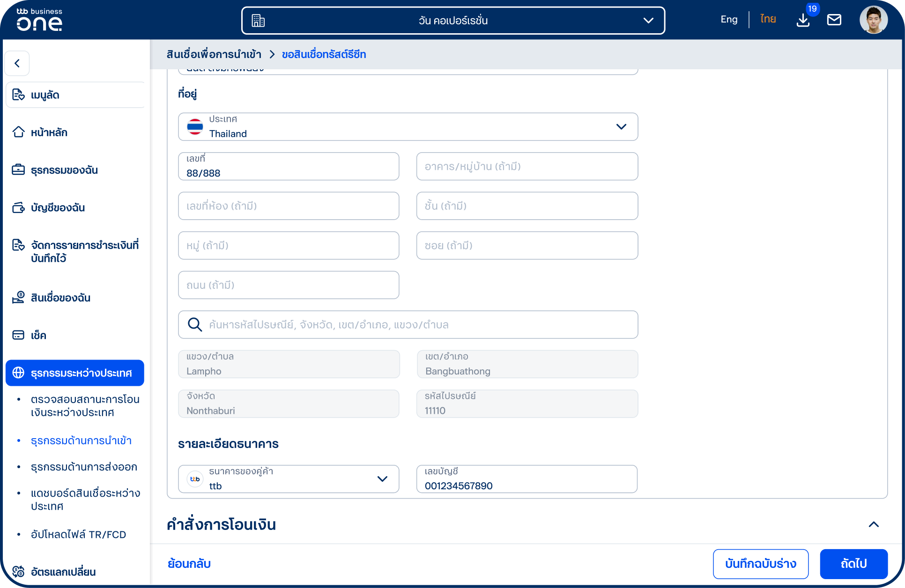Viewport: 905px width, 588px height.
Task: Click the address search magnifier icon
Action: point(194,324)
